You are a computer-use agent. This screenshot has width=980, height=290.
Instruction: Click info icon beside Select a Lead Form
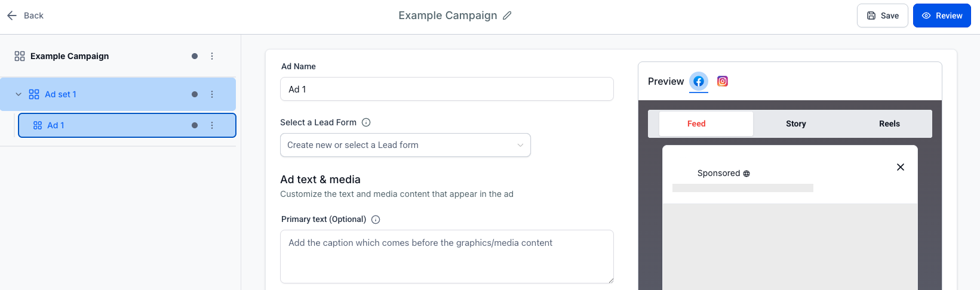366,122
